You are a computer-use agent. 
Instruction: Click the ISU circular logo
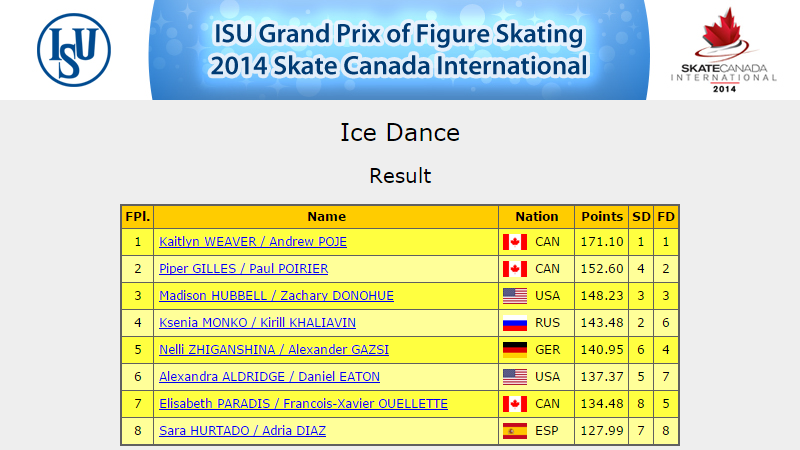point(74,50)
